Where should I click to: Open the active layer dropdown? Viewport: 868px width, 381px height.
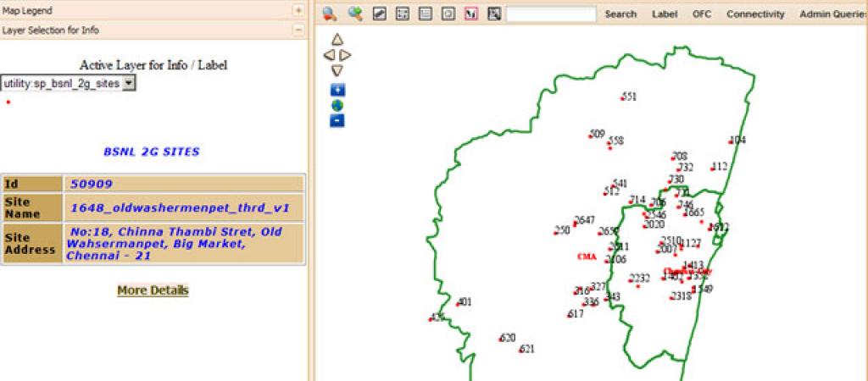(x=129, y=84)
